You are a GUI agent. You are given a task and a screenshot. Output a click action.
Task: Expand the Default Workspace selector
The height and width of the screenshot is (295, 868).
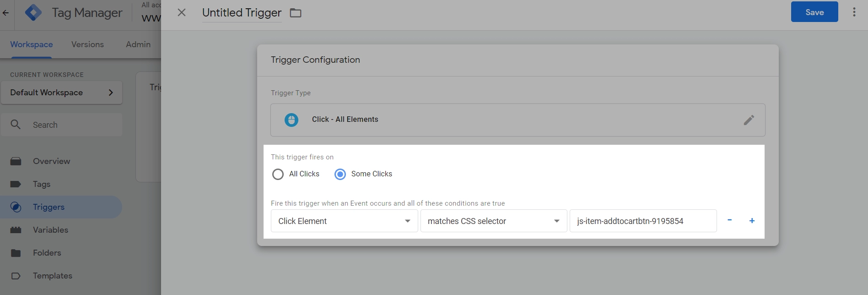(x=61, y=93)
